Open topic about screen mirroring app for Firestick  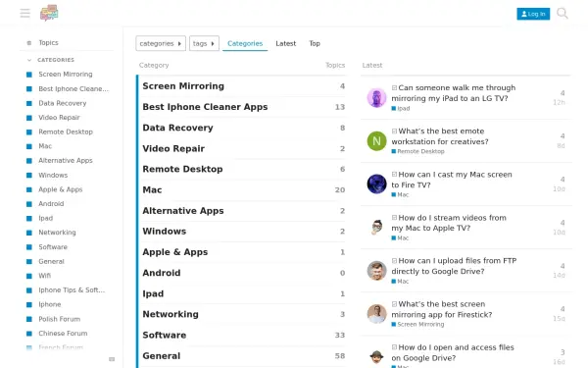(442, 309)
